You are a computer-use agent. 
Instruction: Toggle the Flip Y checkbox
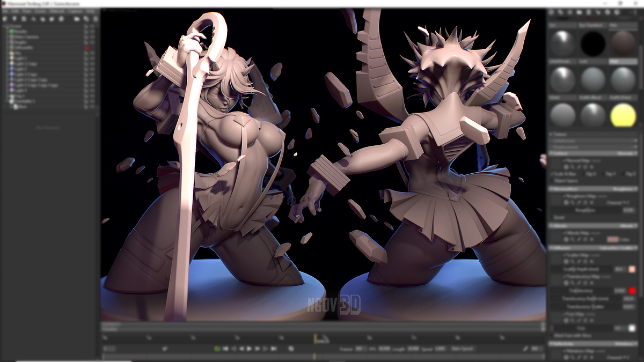(x=604, y=174)
